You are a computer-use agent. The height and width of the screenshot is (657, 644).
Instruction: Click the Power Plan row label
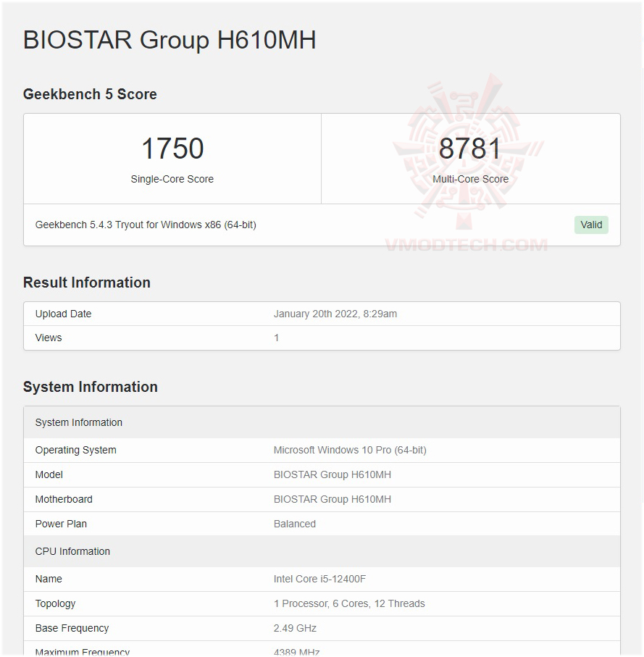click(x=61, y=524)
